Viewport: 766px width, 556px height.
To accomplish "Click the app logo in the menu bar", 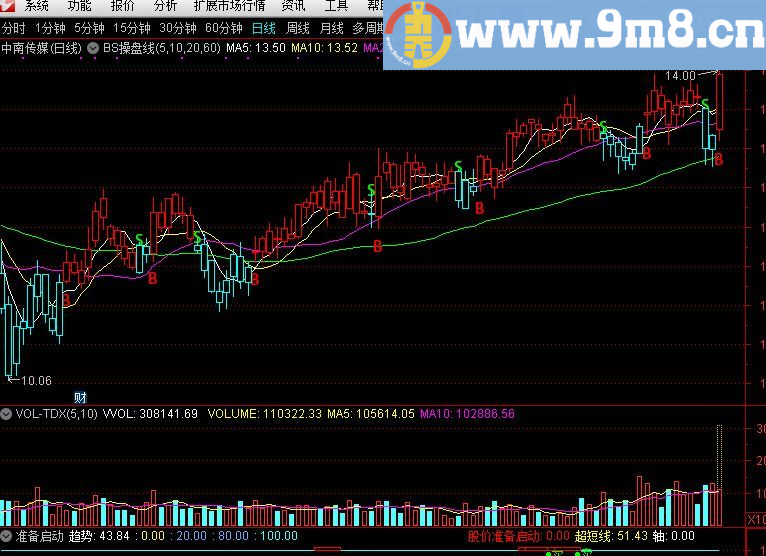I will tap(8, 5).
